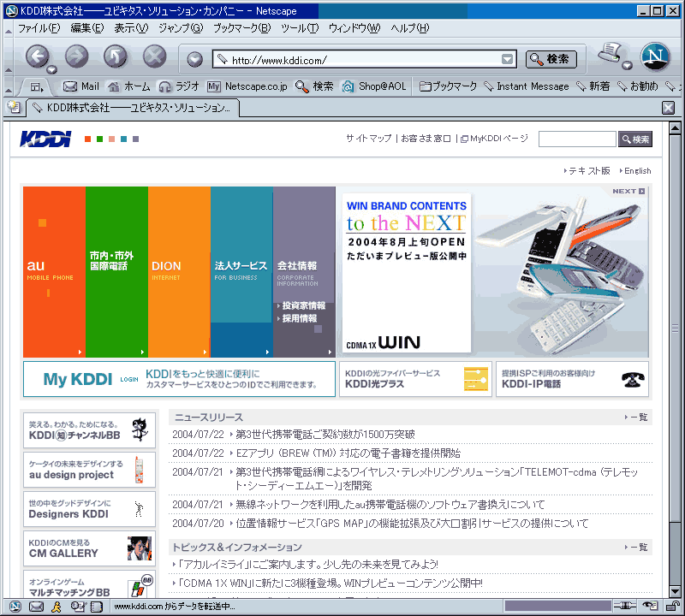This screenshot has height=616, width=685.
Task: Open the Designers KDDI banner
Action: coord(89,509)
